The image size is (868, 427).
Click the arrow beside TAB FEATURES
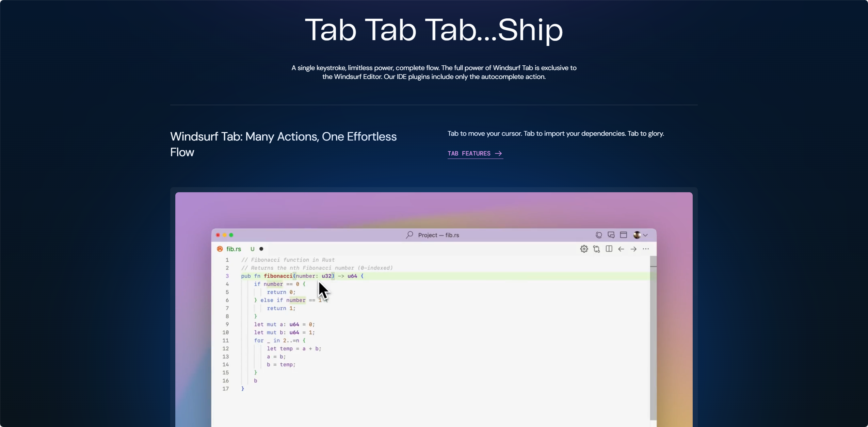click(x=498, y=153)
